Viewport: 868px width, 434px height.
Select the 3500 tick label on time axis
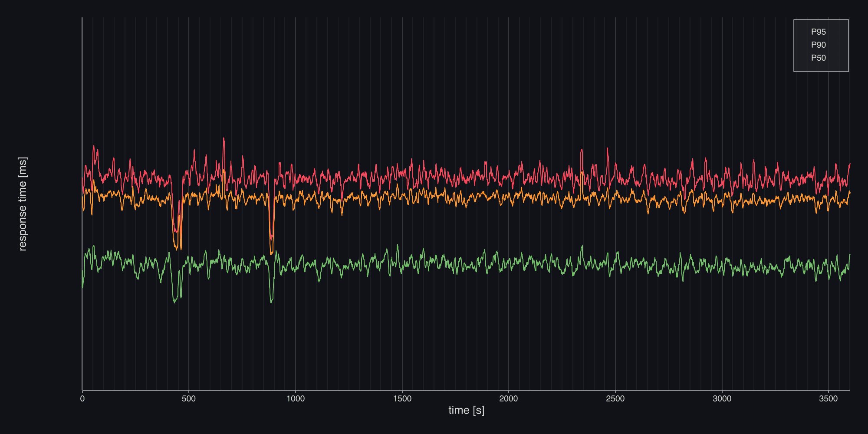pos(828,399)
